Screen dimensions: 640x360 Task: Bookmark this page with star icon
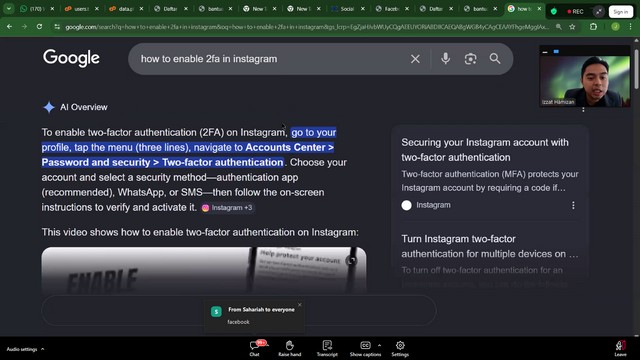pos(572,27)
